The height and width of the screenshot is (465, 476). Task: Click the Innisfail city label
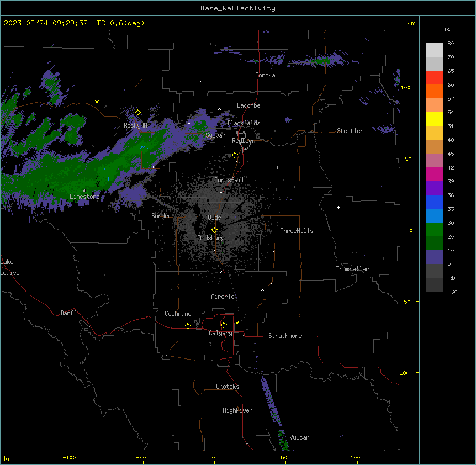[229, 180]
